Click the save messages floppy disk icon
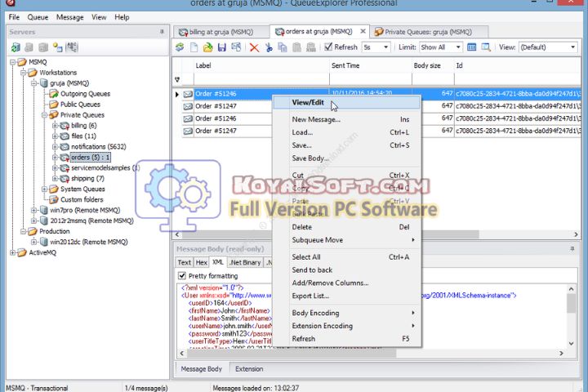The height and width of the screenshot is (392, 588). 222,47
